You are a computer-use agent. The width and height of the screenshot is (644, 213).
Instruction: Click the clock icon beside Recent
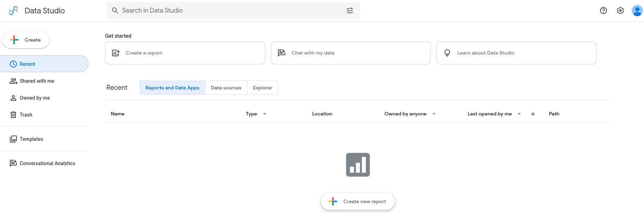(x=13, y=64)
